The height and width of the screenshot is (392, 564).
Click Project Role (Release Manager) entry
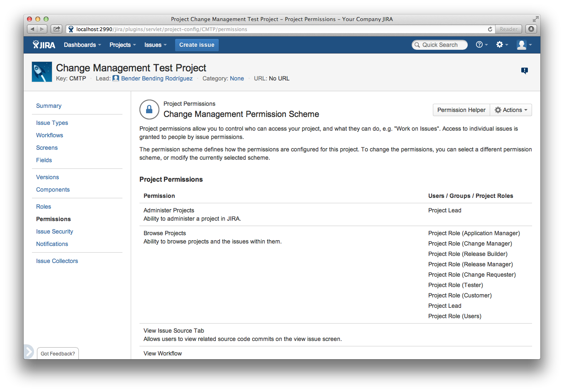[x=471, y=264]
